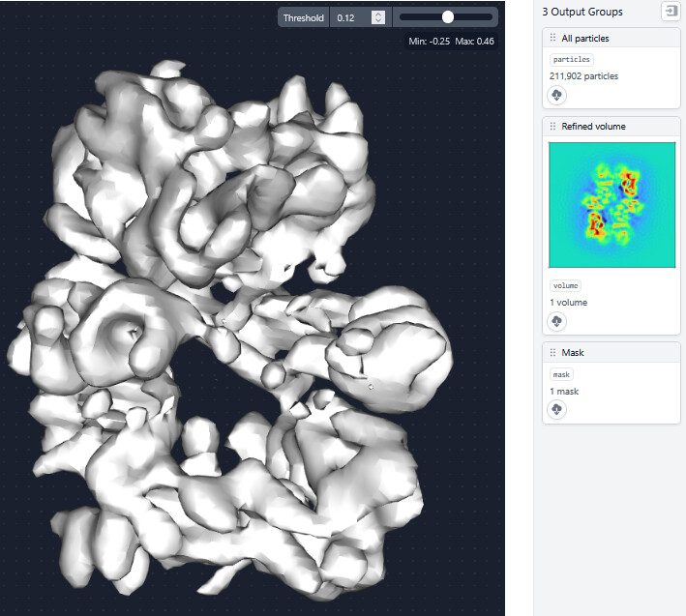The width and height of the screenshot is (686, 616).
Task: Download the All particles output
Action: click(x=557, y=95)
